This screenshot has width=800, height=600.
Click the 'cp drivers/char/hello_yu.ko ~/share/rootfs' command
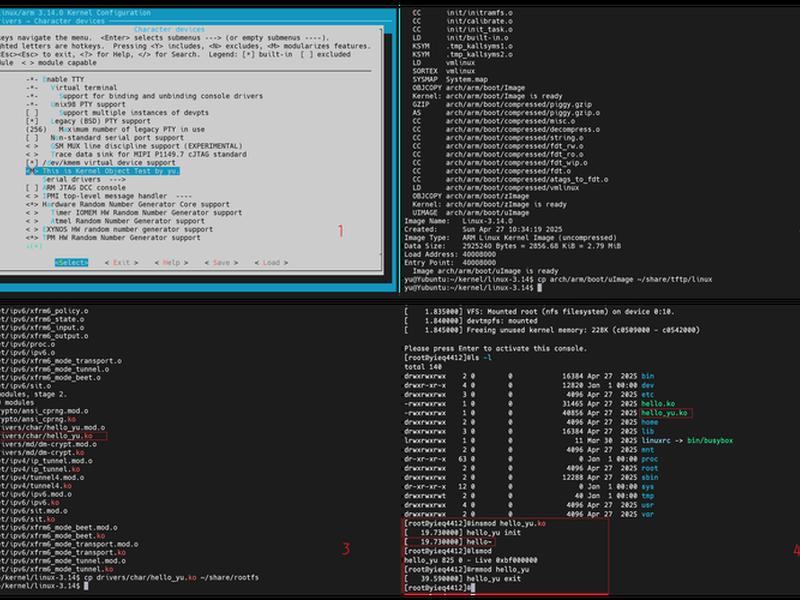[x=171, y=578]
